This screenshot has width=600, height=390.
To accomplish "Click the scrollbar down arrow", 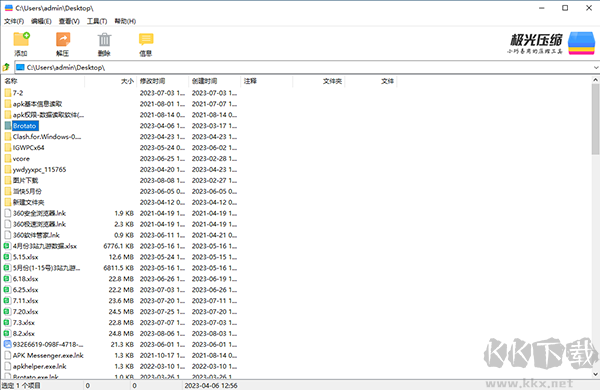I will tap(595, 374).
